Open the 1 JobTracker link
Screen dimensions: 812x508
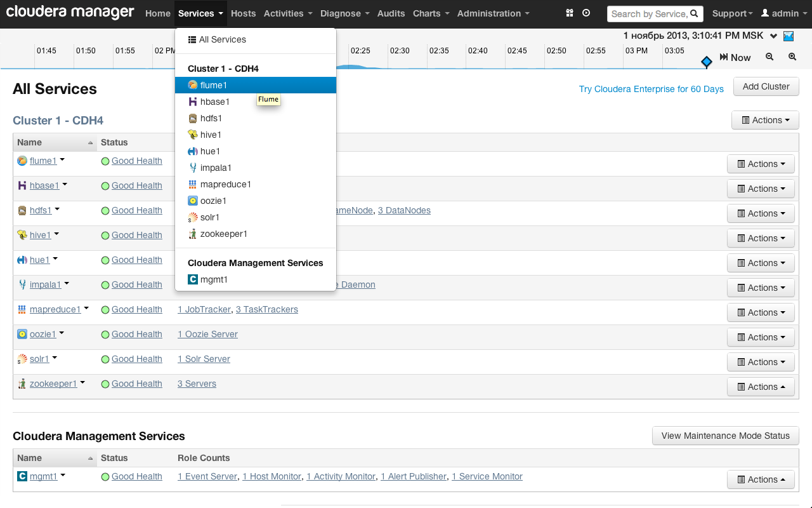coord(204,309)
